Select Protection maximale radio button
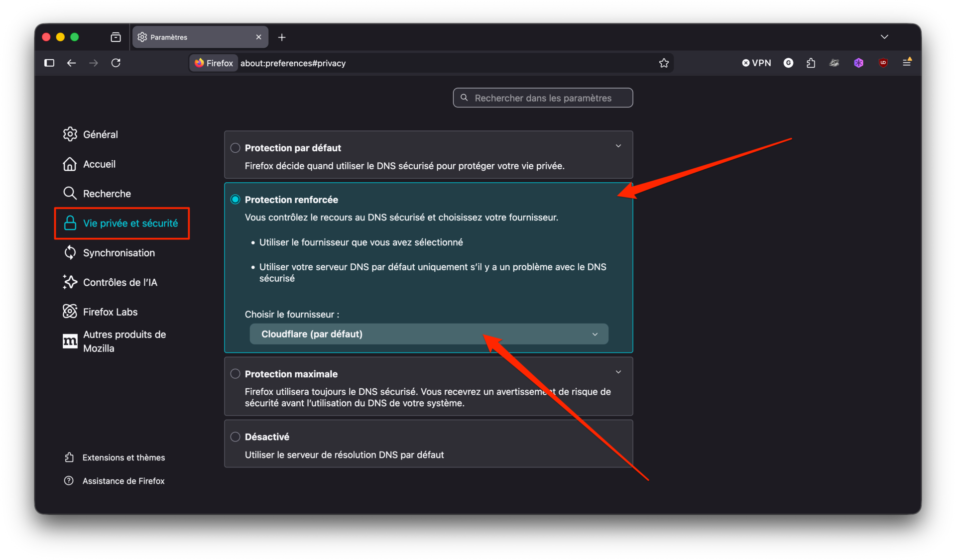 point(236,374)
